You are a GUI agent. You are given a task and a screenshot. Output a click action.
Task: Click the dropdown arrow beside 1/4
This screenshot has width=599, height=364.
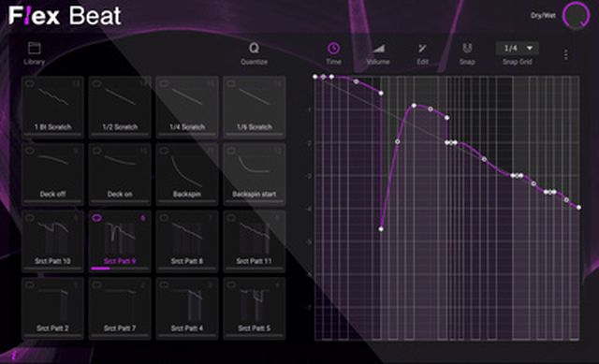click(530, 48)
